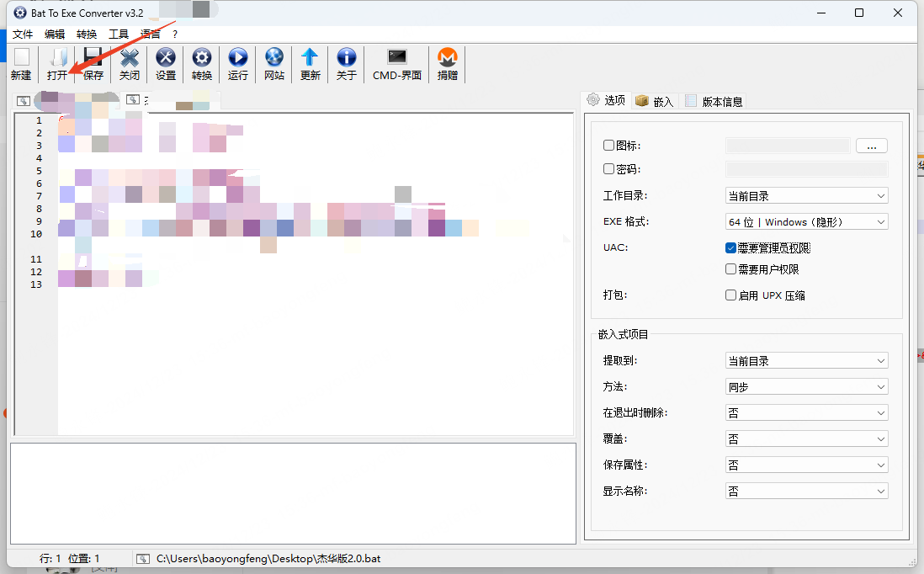Click line number 13 in the editor

tap(36, 284)
